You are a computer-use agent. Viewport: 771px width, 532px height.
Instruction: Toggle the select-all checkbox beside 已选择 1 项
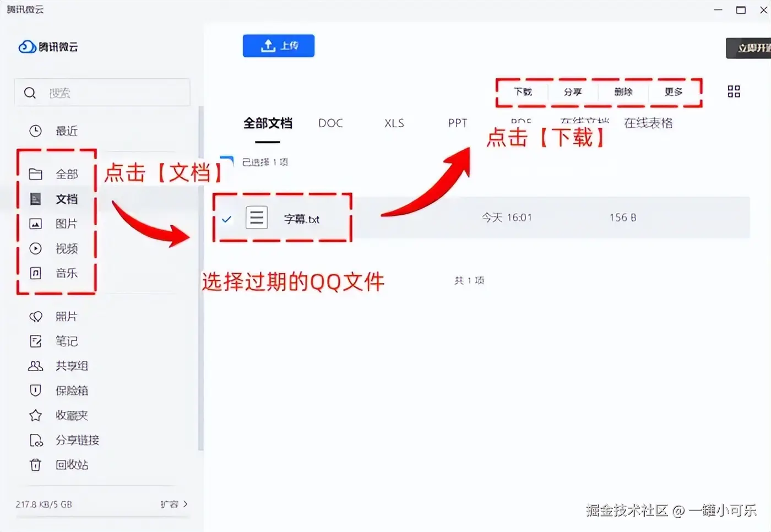227,162
